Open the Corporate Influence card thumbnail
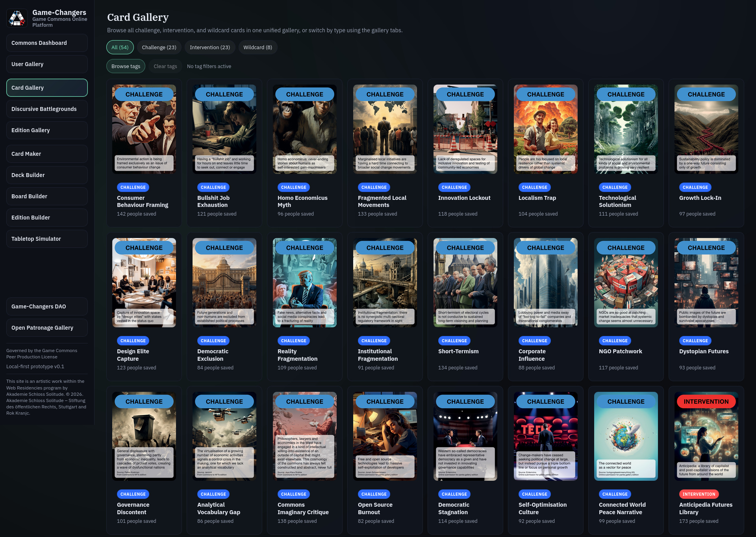This screenshot has width=756, height=537. pos(546,282)
